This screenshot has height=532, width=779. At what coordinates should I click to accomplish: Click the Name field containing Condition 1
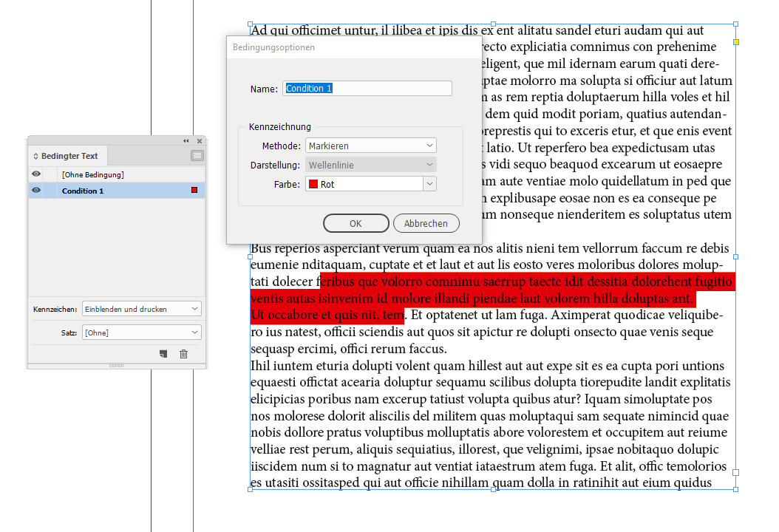367,88
